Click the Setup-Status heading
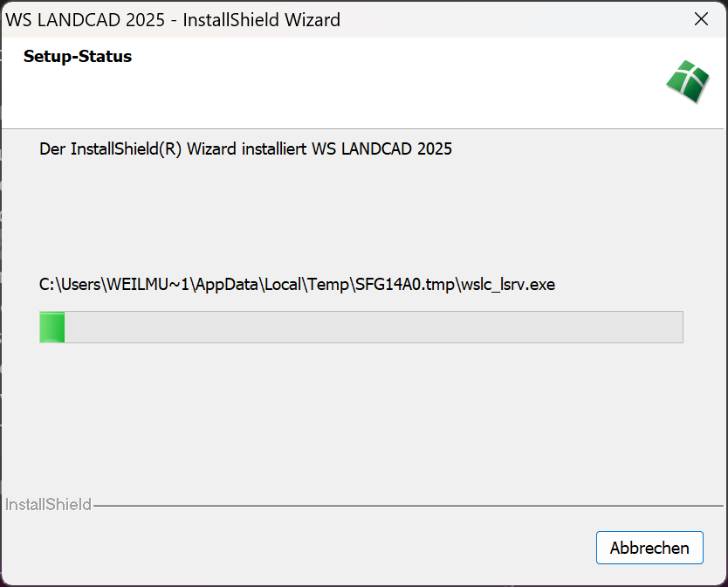 (78, 57)
